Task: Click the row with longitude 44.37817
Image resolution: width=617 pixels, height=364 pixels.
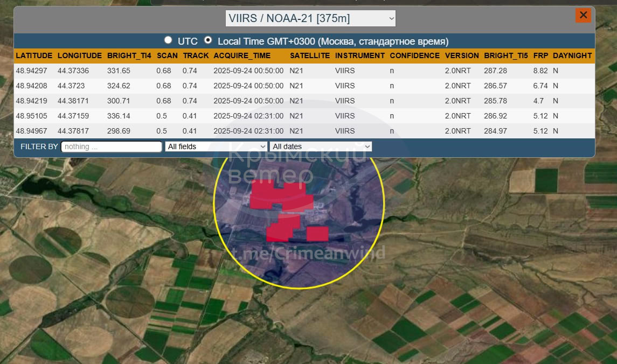Action: [74, 131]
